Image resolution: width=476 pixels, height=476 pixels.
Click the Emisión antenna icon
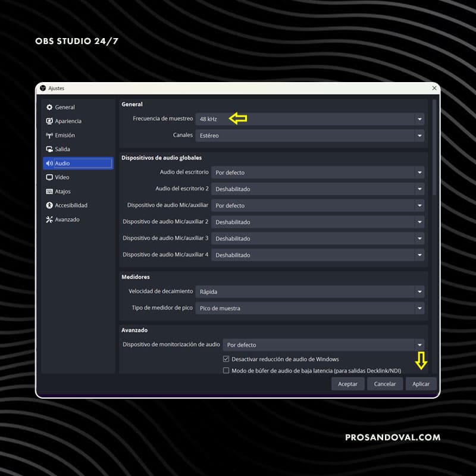pyautogui.click(x=49, y=136)
